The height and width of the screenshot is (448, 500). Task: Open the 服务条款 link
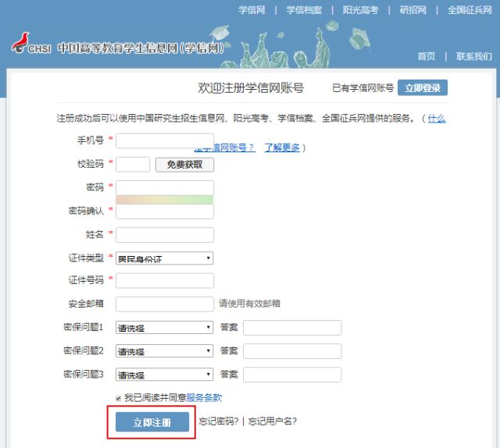click(x=204, y=398)
